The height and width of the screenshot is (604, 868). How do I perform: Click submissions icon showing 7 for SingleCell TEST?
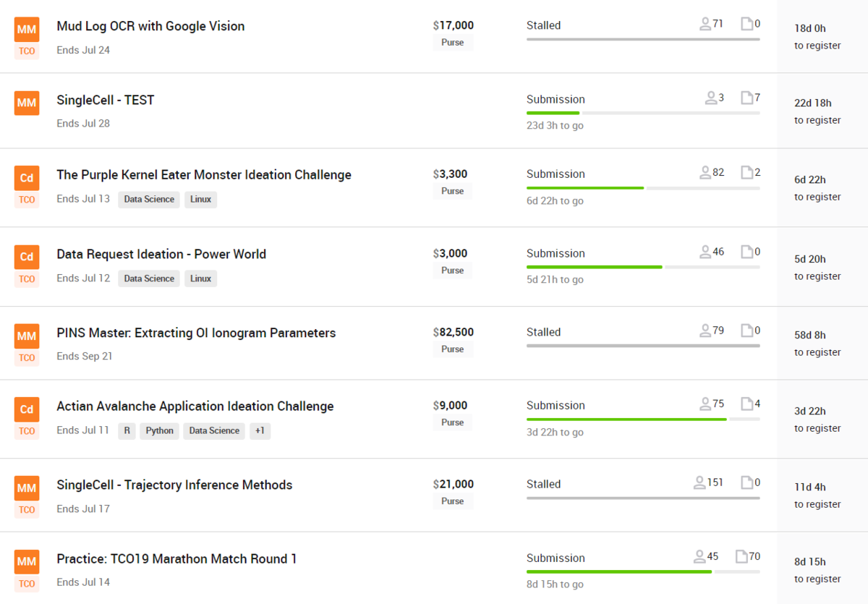(747, 98)
